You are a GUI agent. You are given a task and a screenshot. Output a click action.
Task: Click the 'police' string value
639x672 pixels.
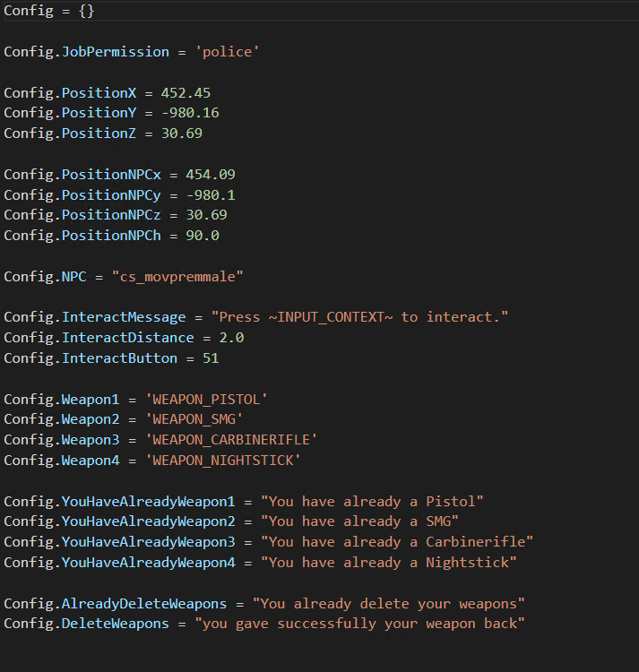click(x=227, y=52)
